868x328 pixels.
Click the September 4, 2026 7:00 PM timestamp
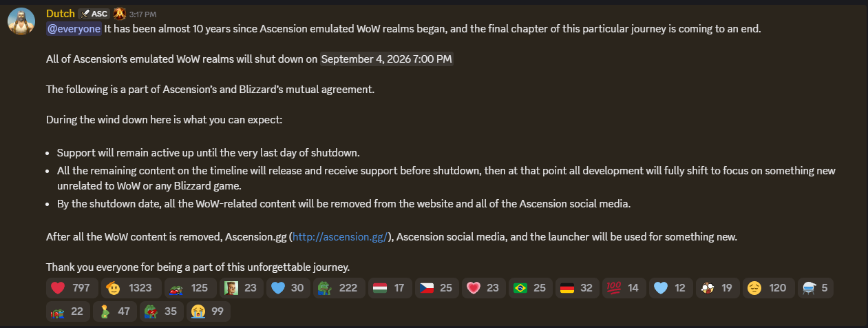click(x=387, y=59)
